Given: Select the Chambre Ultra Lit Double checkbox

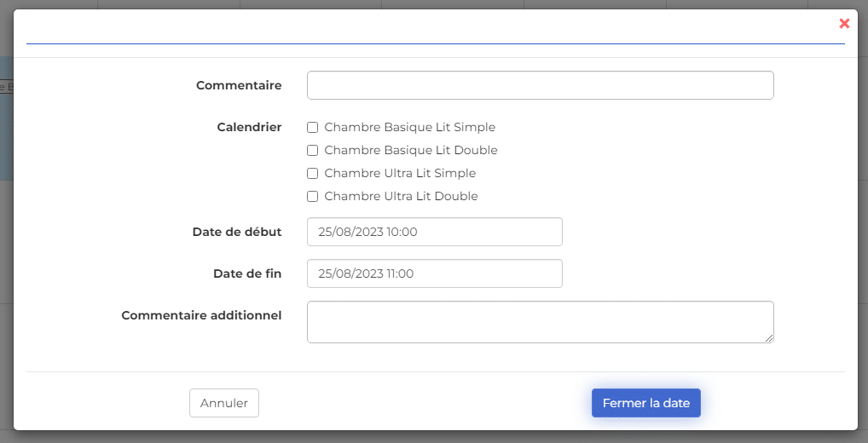Looking at the screenshot, I should [x=312, y=196].
